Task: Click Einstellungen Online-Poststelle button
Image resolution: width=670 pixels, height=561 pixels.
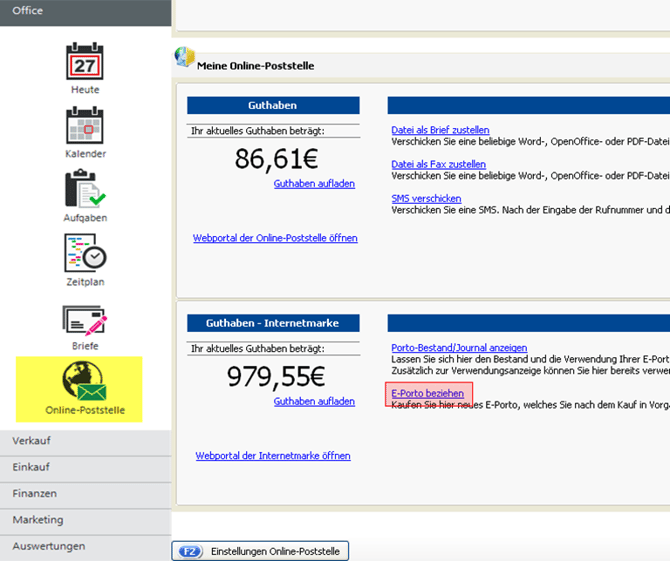Action: (x=260, y=551)
